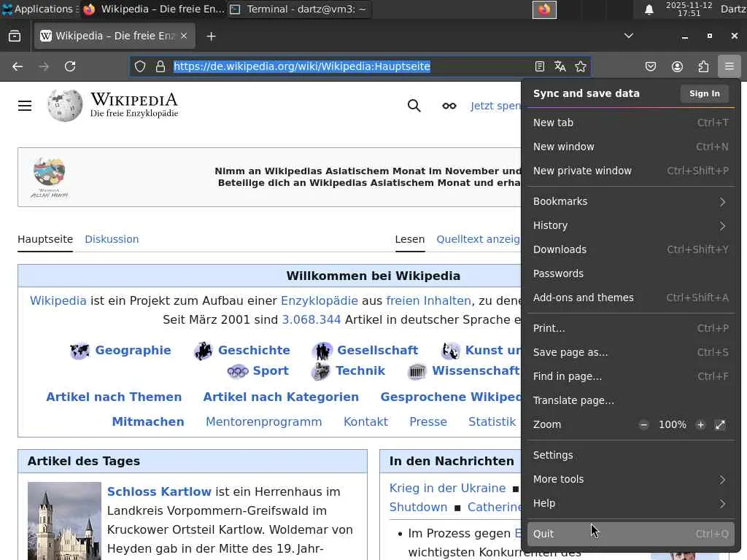The width and height of the screenshot is (747, 560).
Task: Open the Mentorenprogramm link
Action: coord(264,422)
